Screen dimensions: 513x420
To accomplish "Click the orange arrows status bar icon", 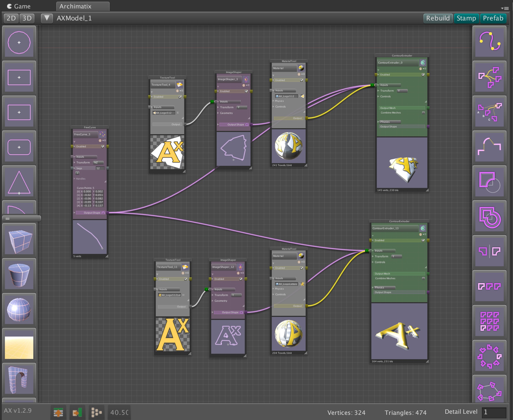I will (x=58, y=412).
